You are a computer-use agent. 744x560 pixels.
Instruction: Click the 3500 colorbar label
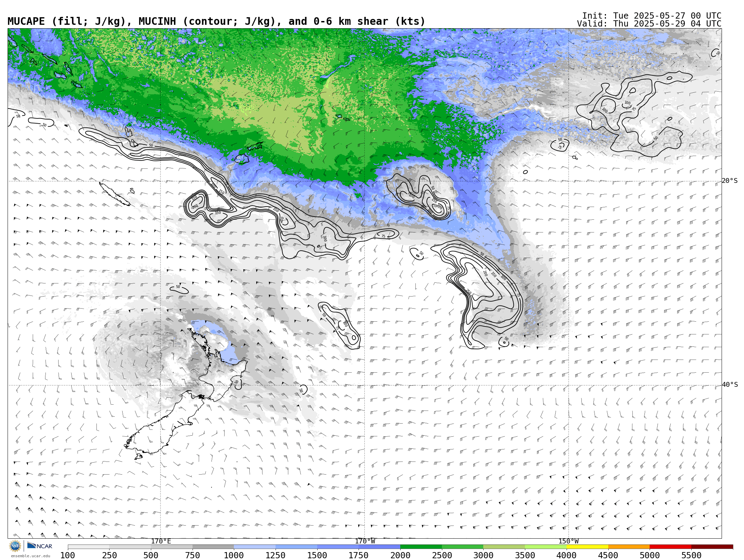coord(525,556)
